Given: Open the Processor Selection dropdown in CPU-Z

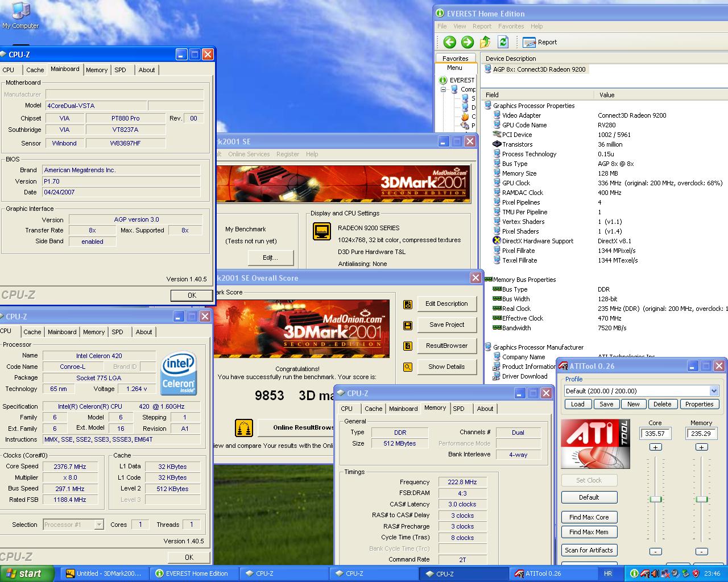Looking at the screenshot, I should point(99,525).
